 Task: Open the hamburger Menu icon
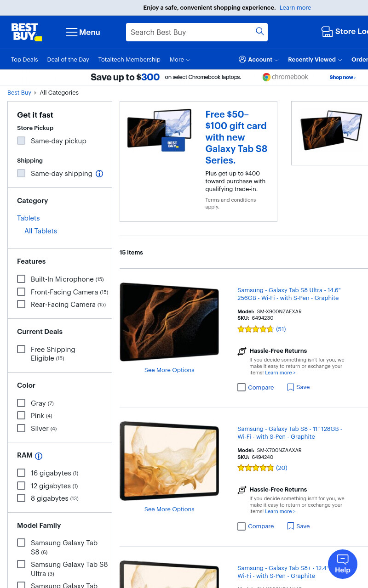coord(71,32)
